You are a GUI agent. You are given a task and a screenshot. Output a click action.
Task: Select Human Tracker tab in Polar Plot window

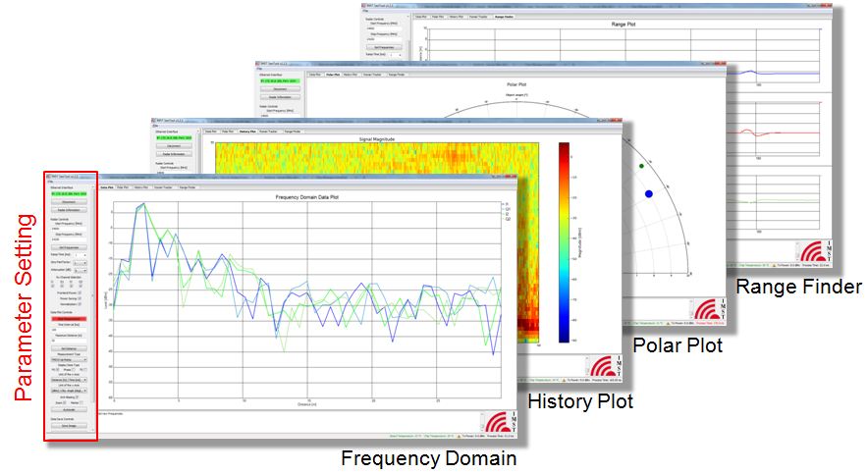[x=372, y=75]
